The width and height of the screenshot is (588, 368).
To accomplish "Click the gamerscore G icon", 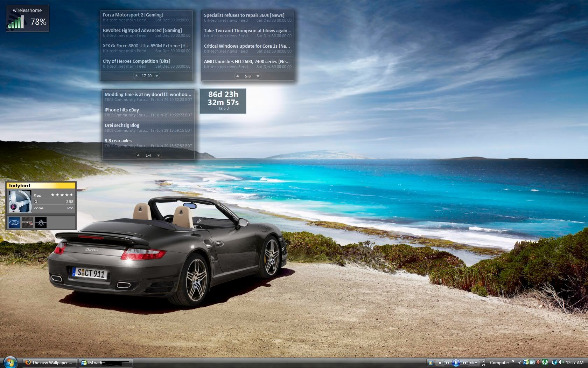I will point(36,202).
